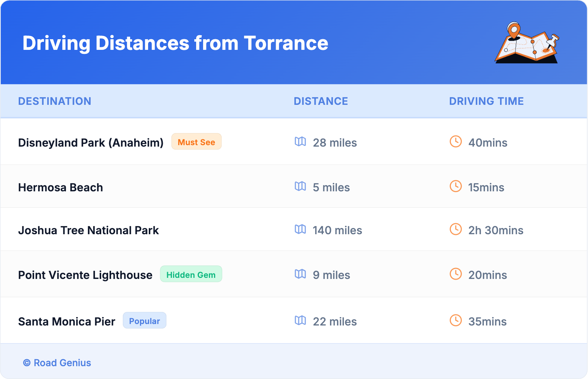Open the DRIVING TIME column header
Viewport: 588px width, 379px height.
486,101
